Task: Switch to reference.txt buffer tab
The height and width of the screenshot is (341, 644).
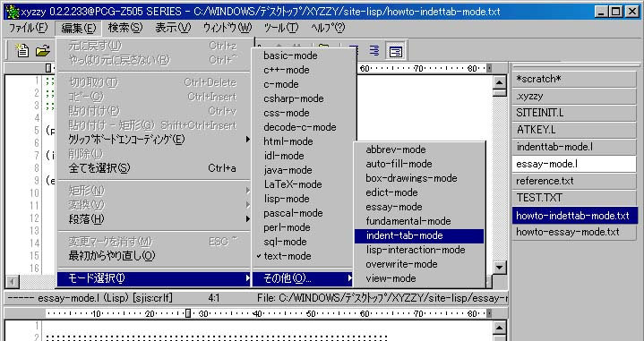Action: point(574,181)
